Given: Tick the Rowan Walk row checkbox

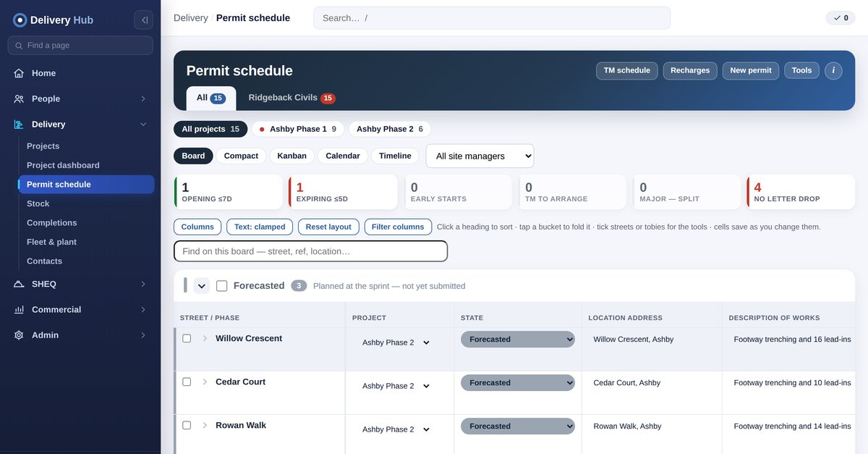Looking at the screenshot, I should pos(187,425).
